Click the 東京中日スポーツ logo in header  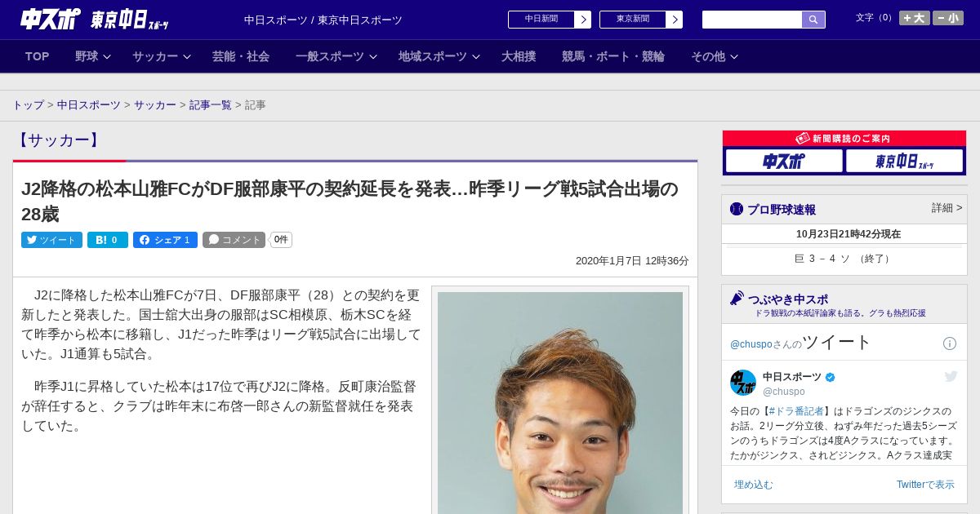point(129,20)
